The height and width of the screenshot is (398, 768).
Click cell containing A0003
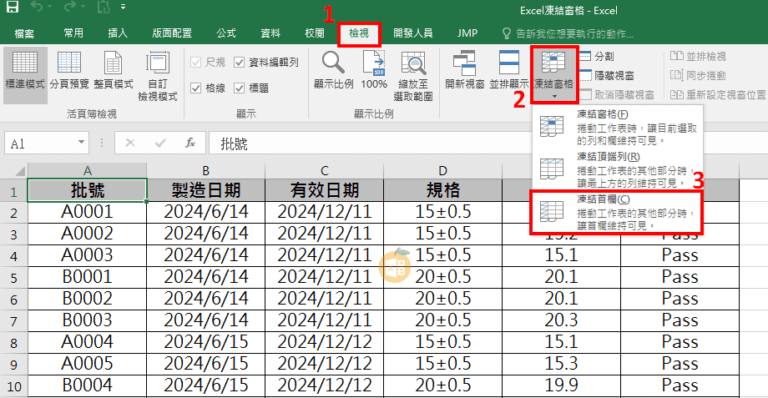click(87, 255)
